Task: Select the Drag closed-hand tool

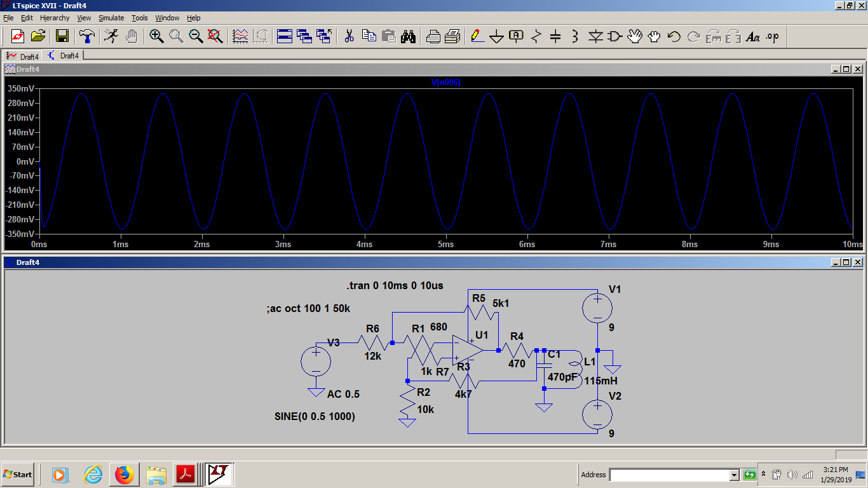Action: pos(654,36)
